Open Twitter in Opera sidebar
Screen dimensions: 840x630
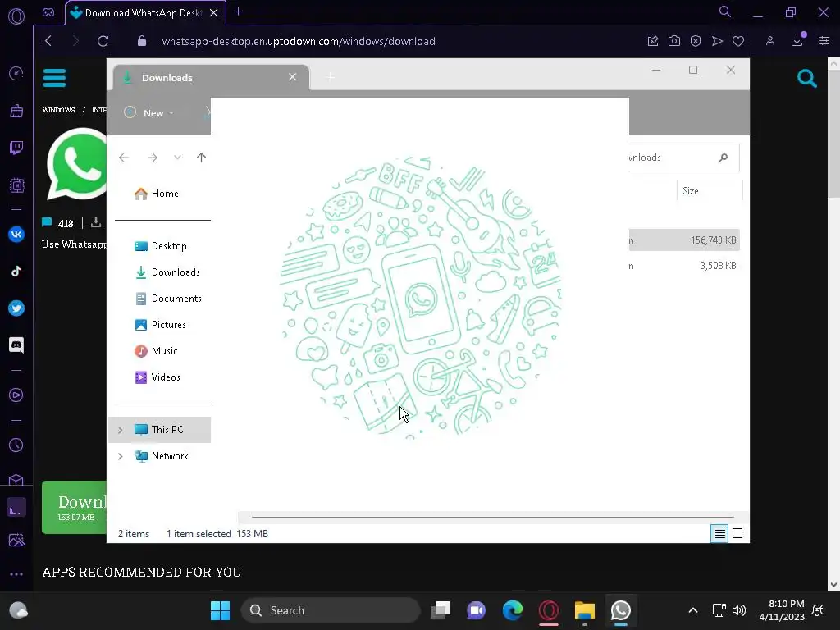pyautogui.click(x=16, y=308)
